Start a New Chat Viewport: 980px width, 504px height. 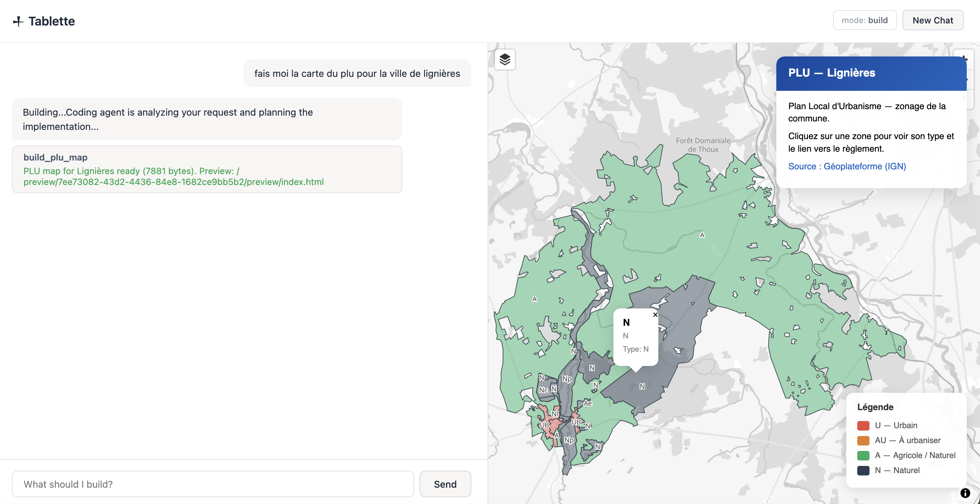[933, 20]
